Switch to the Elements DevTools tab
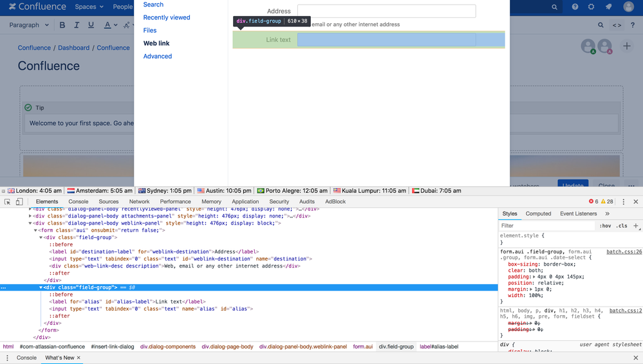This screenshot has height=364, width=643. [47, 202]
